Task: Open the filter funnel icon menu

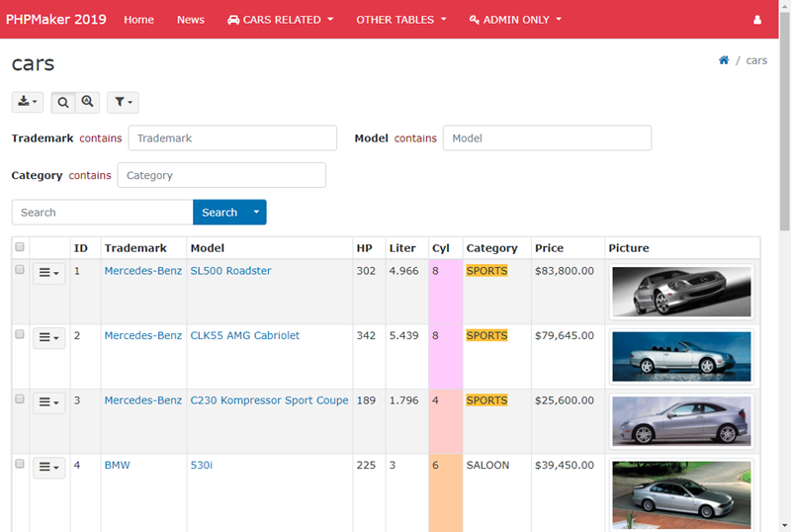Action: (123, 102)
